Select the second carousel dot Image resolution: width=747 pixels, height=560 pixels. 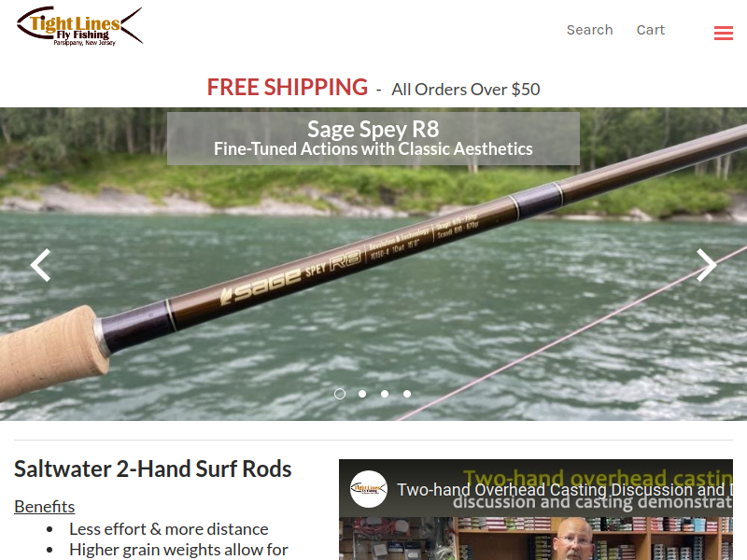(x=362, y=394)
